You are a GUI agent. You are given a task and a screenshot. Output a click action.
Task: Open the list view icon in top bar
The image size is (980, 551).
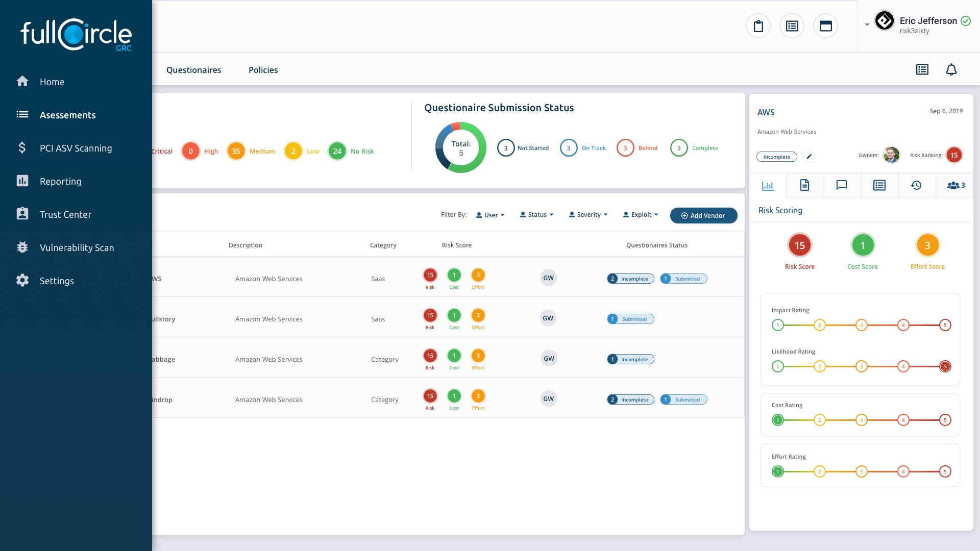(x=792, y=26)
